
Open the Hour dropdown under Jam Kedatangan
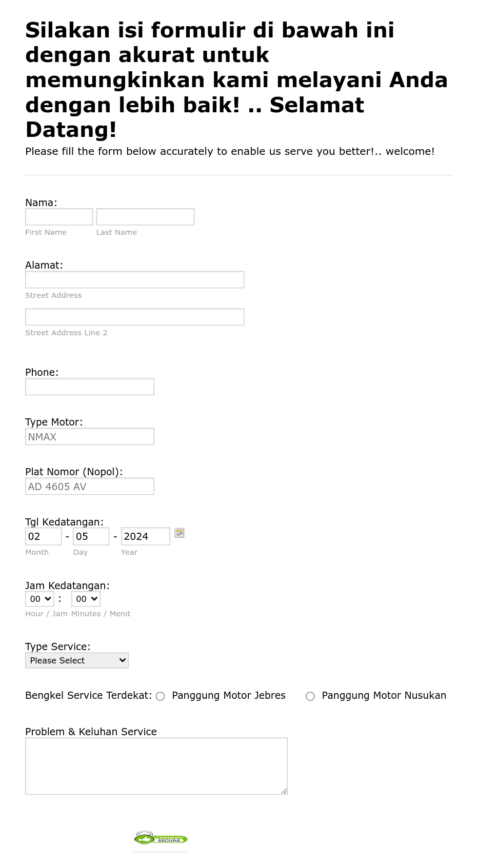coord(39,598)
